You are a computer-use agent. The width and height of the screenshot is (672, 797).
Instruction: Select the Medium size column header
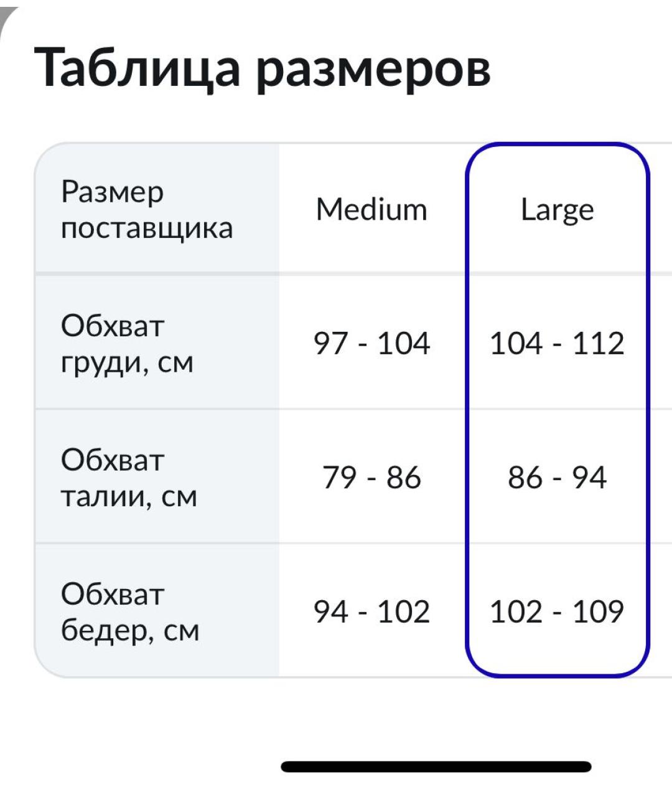pos(371,210)
